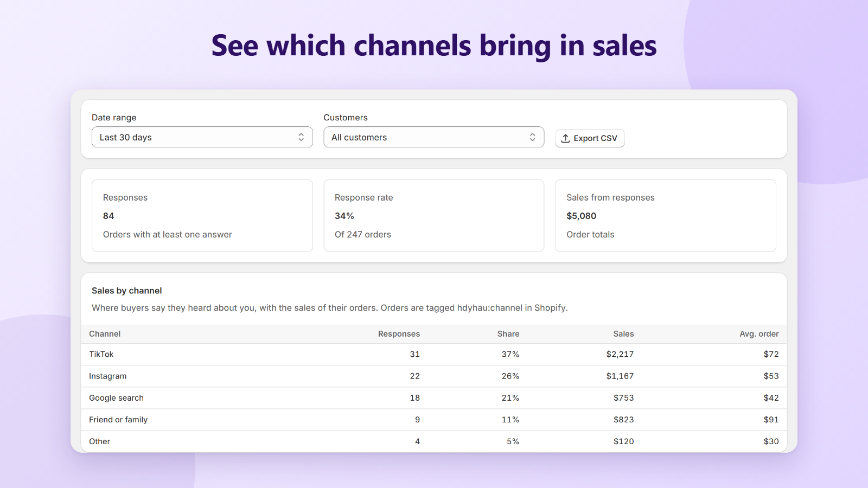Image resolution: width=868 pixels, height=488 pixels.
Task: Click the Share column header
Action: tap(508, 334)
